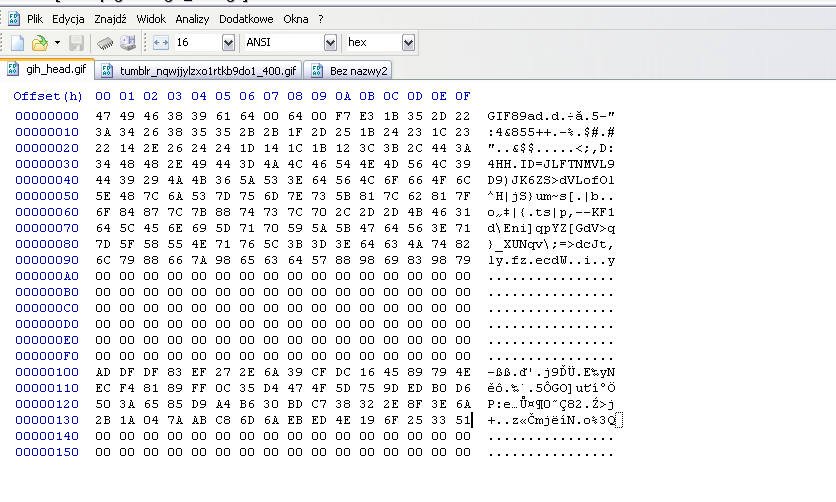Open a file using the folder icon
The image size is (836, 502).
click(39, 43)
